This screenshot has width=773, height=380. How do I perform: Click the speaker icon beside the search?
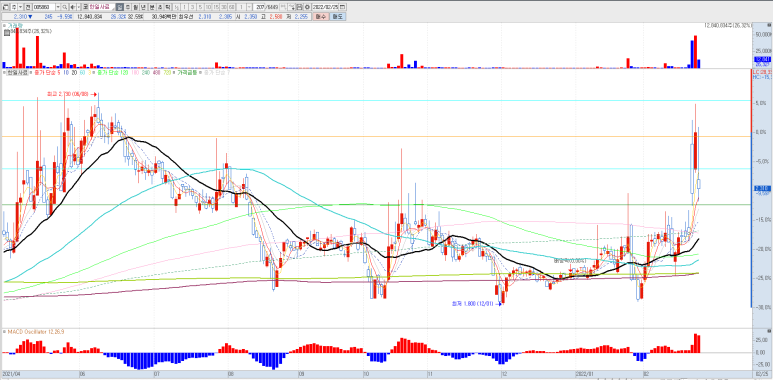(x=72, y=7)
